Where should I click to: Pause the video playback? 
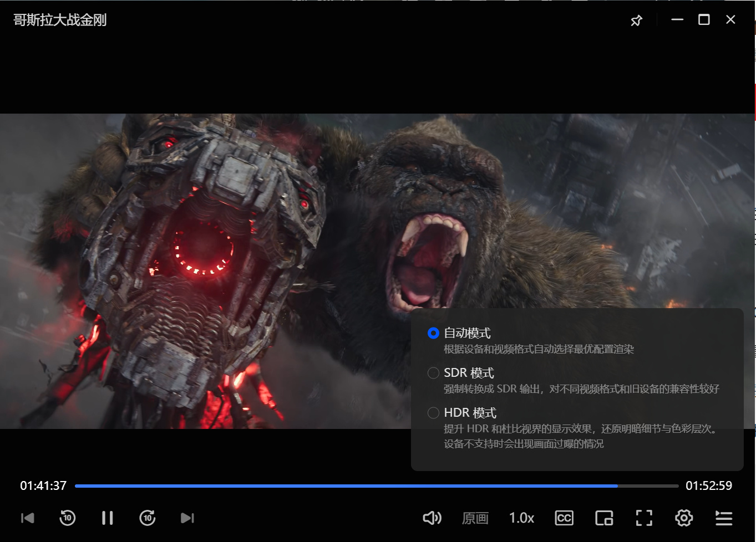click(108, 518)
